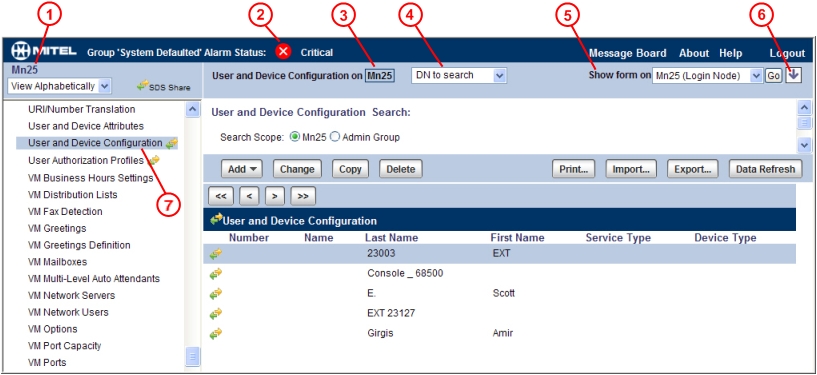Click the share icon next to User and Device Configuration
Viewport: 817px width, 375px height.
[171, 143]
